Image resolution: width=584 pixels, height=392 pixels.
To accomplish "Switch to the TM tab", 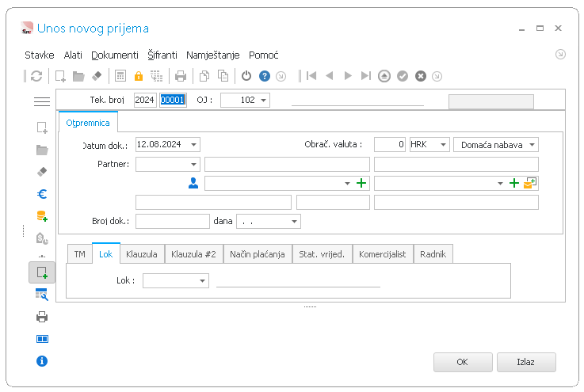I will point(80,254).
